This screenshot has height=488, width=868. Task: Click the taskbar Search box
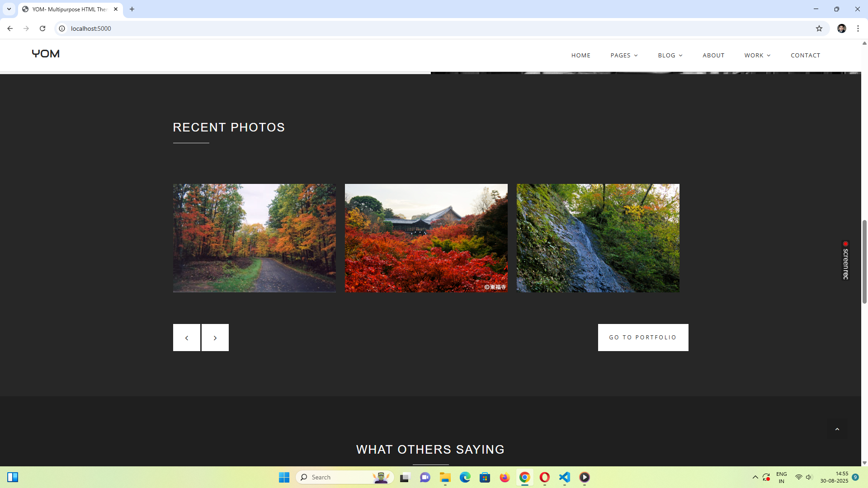[x=345, y=477]
